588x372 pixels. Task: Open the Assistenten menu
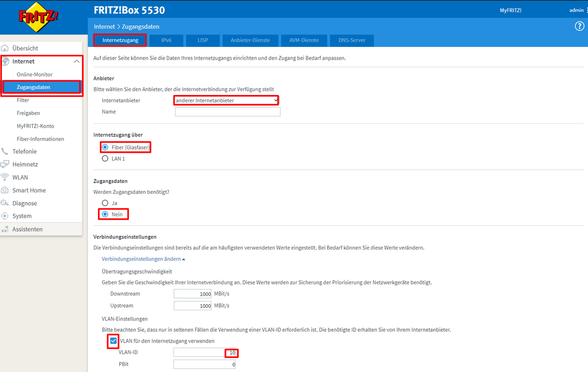[x=27, y=229]
